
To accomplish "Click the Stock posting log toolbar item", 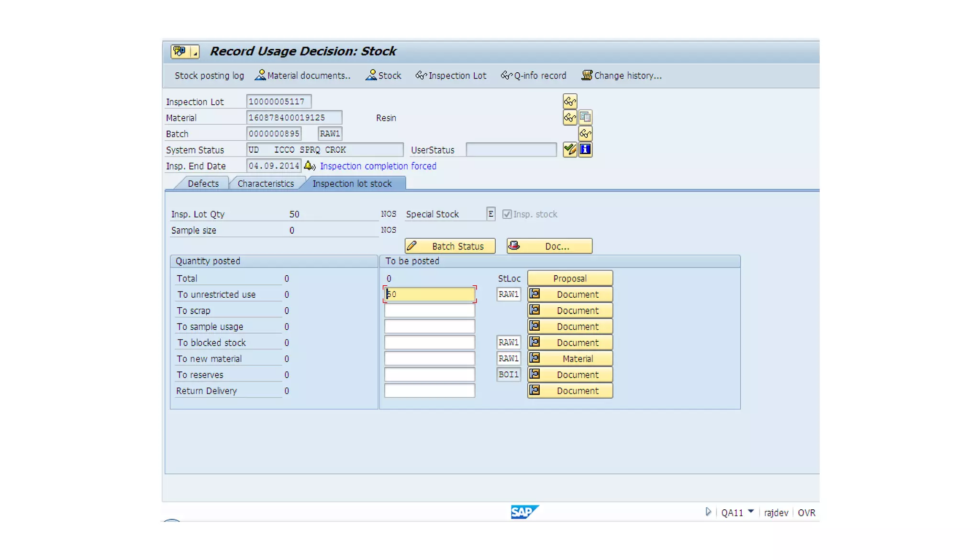I will (x=209, y=76).
